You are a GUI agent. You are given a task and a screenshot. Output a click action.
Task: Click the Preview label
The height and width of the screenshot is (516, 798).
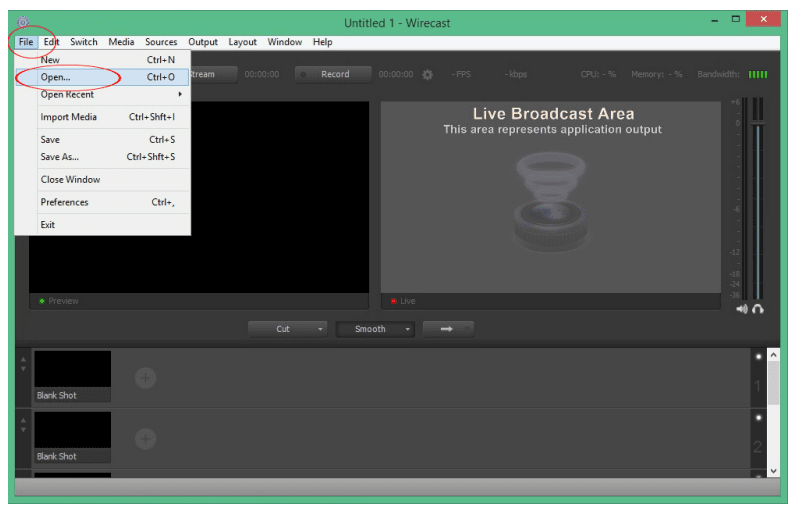click(x=63, y=301)
